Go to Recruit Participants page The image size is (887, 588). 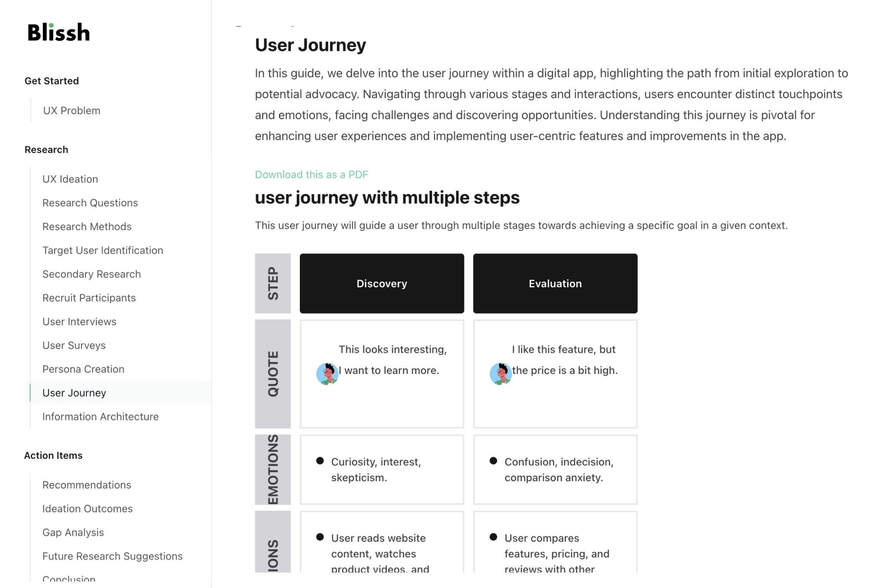[89, 298]
